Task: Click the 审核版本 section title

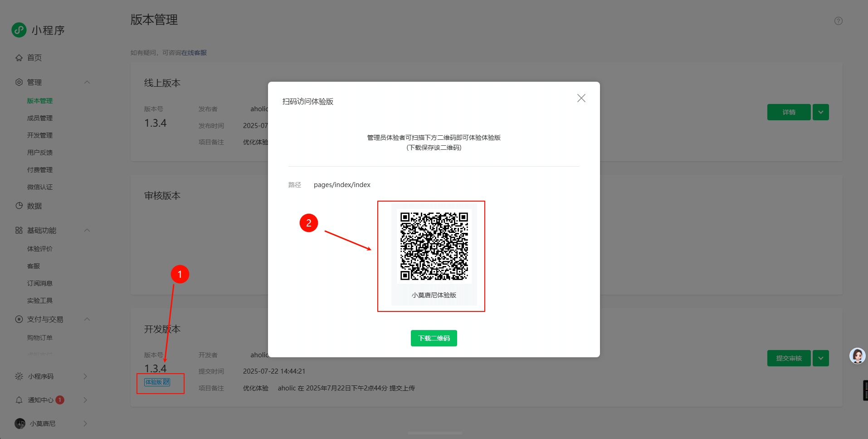Action: click(x=162, y=196)
